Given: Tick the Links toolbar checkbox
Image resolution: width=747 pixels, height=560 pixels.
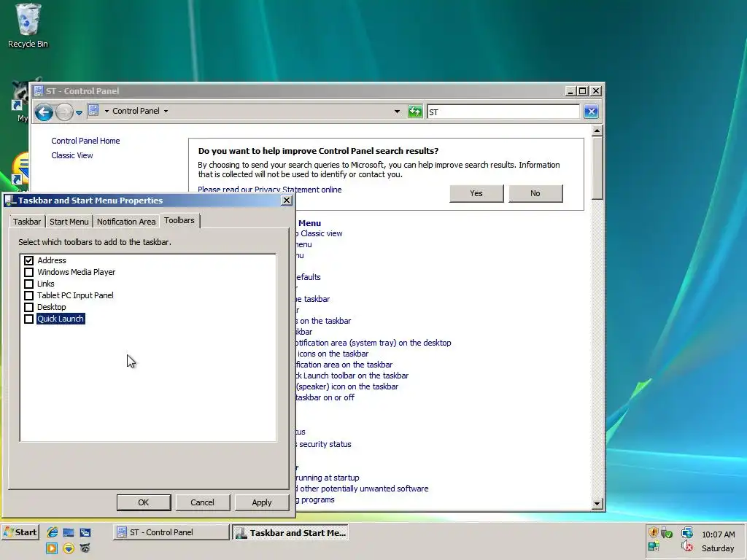Looking at the screenshot, I should tap(28, 284).
